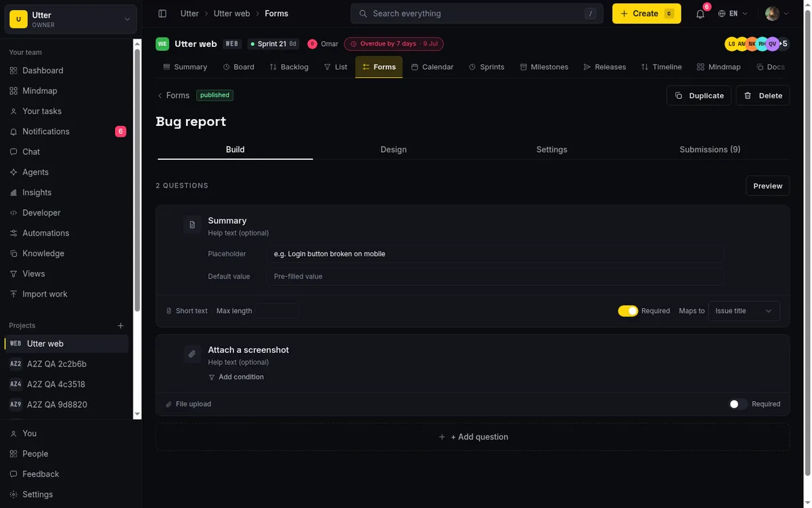Switch to the Summary project tab
This screenshot has width=812, height=508.
tap(185, 67)
